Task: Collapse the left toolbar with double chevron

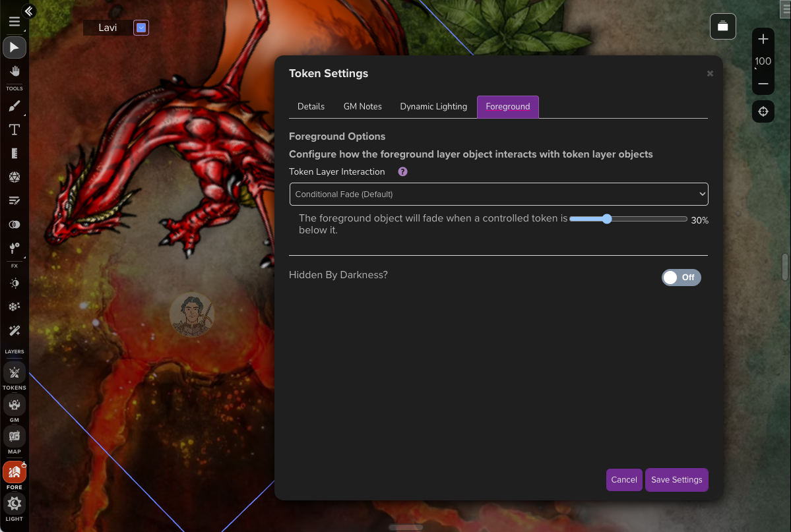Action: pyautogui.click(x=29, y=11)
